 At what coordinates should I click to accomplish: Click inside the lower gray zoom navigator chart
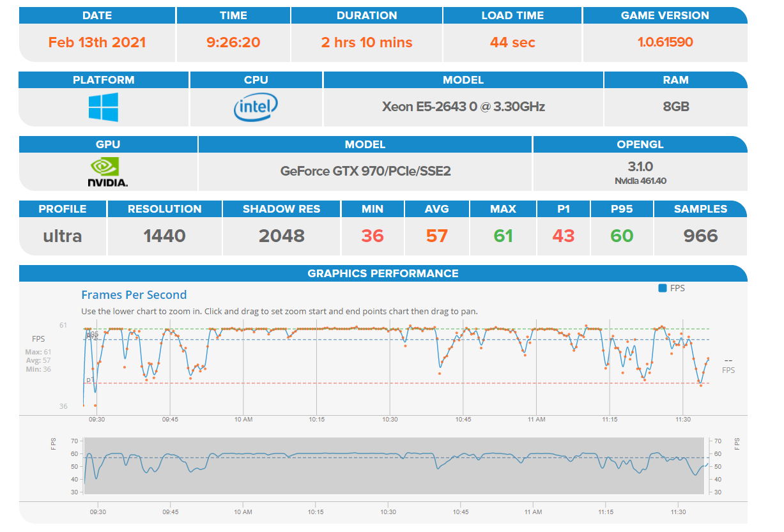coord(395,466)
